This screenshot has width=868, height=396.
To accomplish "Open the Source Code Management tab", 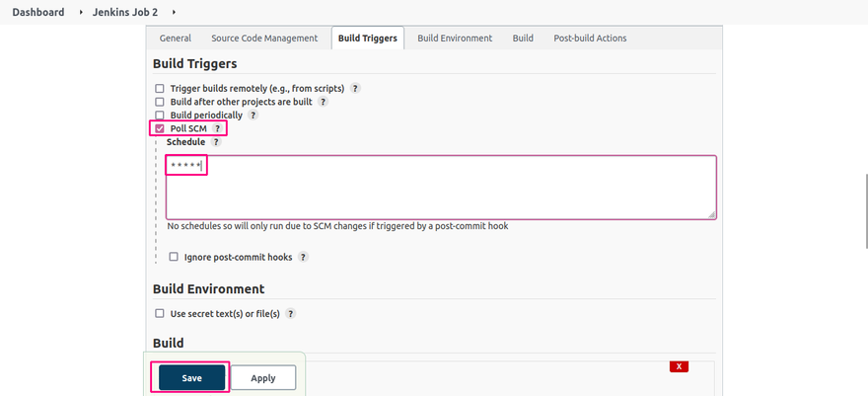I will (264, 39).
